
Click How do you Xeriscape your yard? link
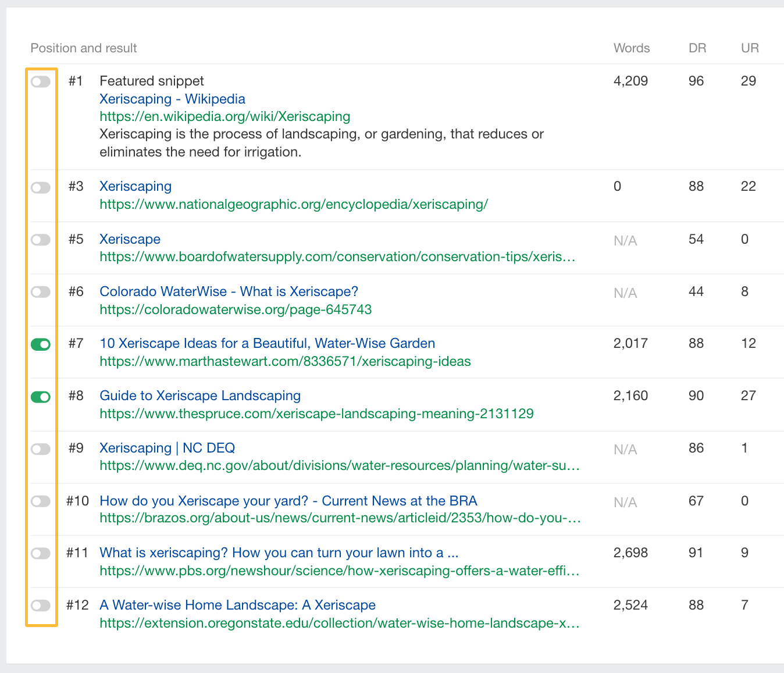click(288, 501)
